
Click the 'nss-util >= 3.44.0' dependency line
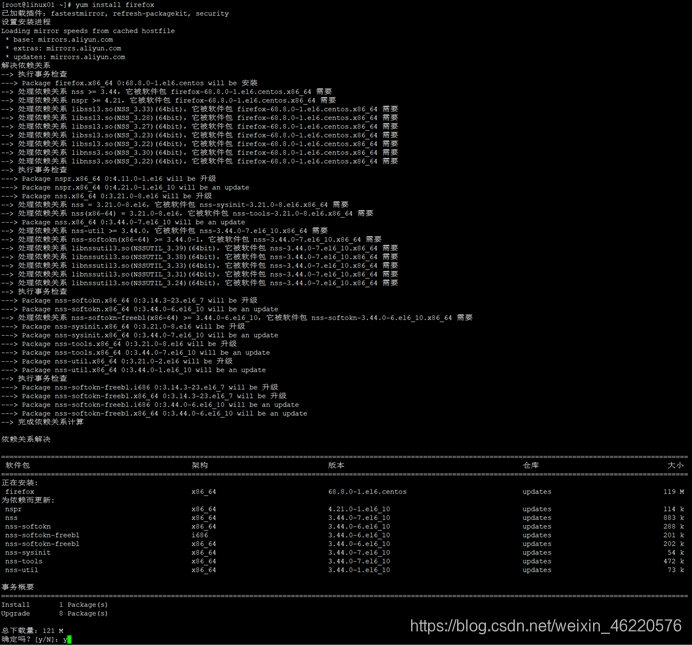[x=165, y=231]
